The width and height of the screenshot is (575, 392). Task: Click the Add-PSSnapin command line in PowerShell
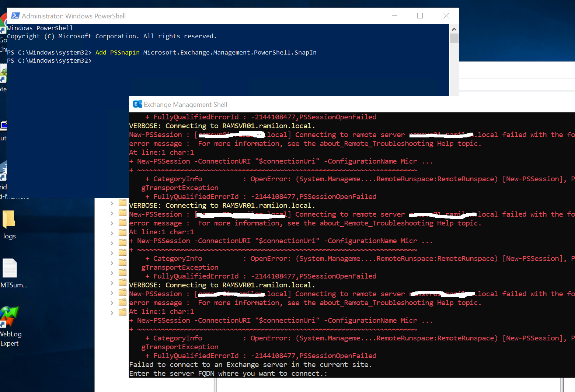click(162, 52)
